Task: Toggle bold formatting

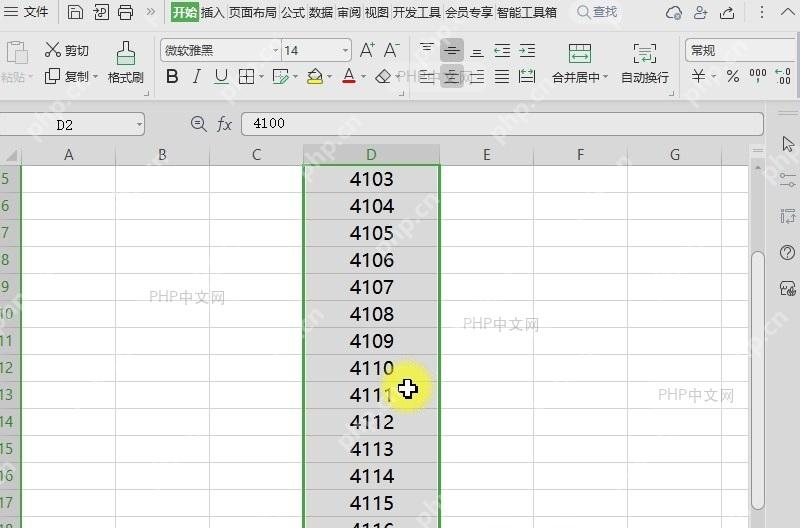Action: (172, 77)
